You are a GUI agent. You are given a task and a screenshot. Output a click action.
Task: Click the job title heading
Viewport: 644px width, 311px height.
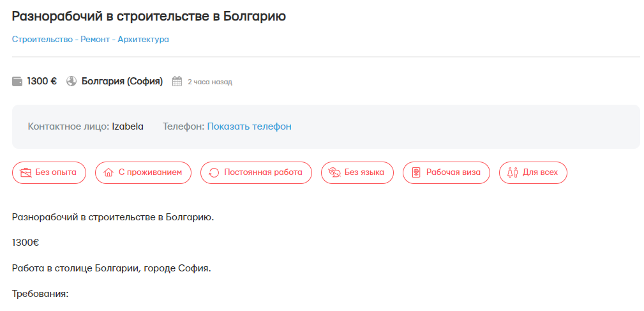pos(149,16)
